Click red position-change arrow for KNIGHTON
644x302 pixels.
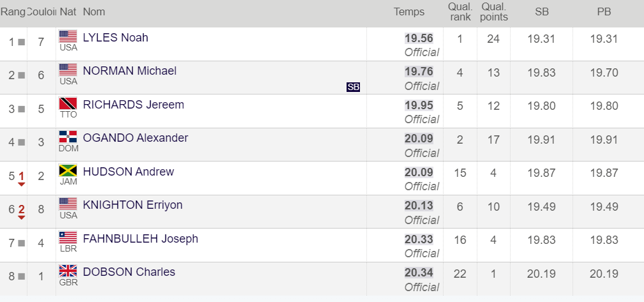pyautogui.click(x=22, y=217)
